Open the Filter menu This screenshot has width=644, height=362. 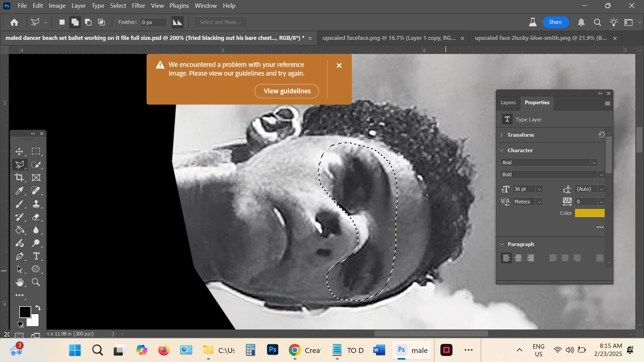[138, 6]
